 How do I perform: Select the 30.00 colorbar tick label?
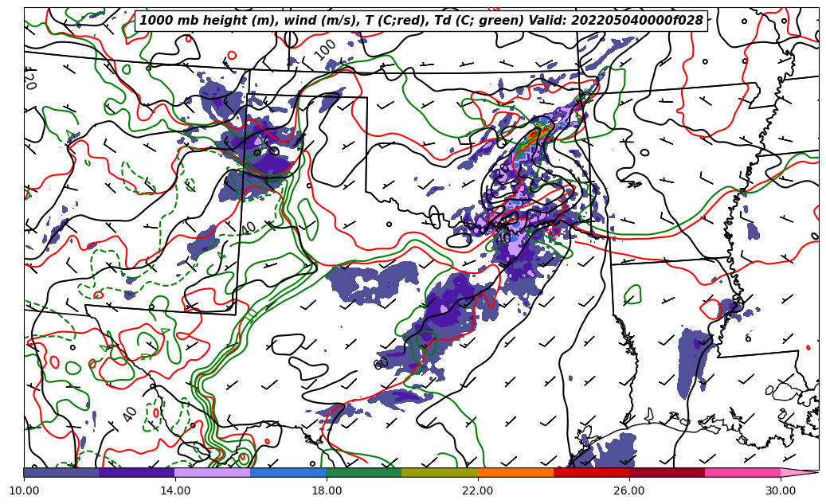coord(781,491)
